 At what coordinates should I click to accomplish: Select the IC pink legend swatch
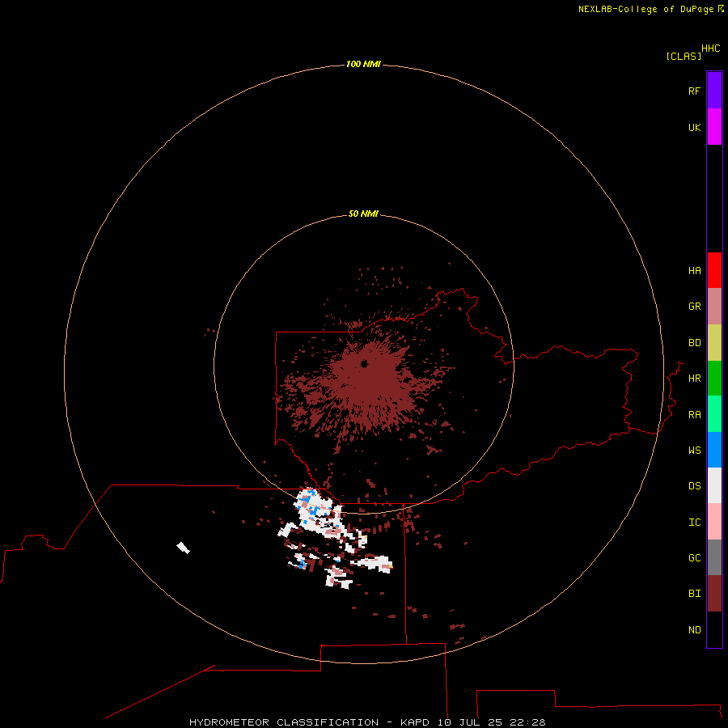click(714, 522)
